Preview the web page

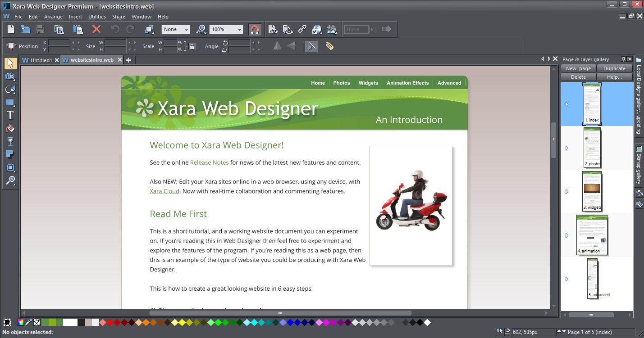[273, 29]
